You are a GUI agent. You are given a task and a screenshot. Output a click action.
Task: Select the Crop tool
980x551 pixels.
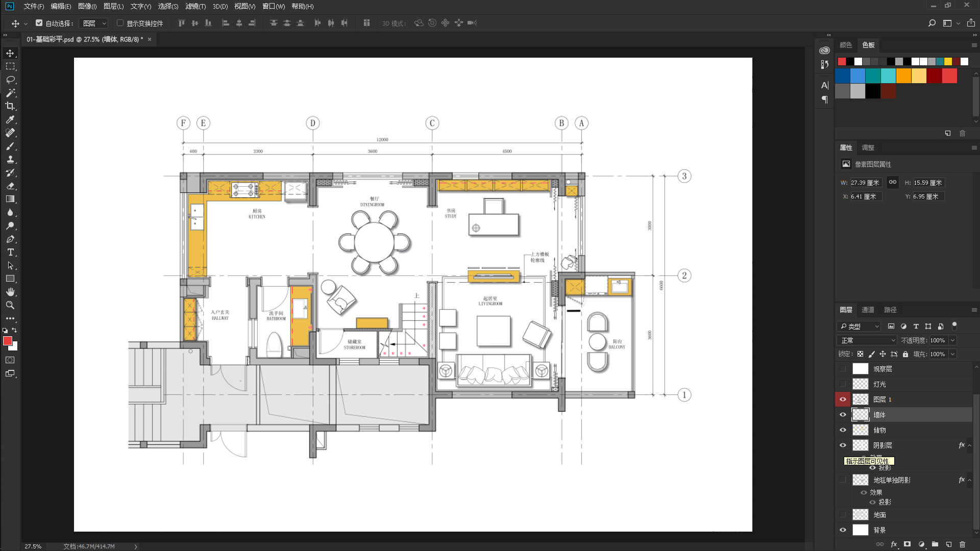pyautogui.click(x=10, y=106)
